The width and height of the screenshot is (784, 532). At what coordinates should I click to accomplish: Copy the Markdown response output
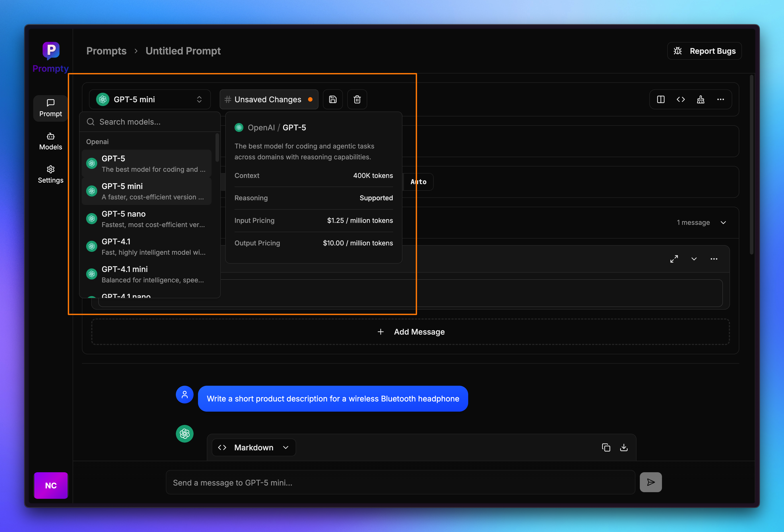pos(606,447)
